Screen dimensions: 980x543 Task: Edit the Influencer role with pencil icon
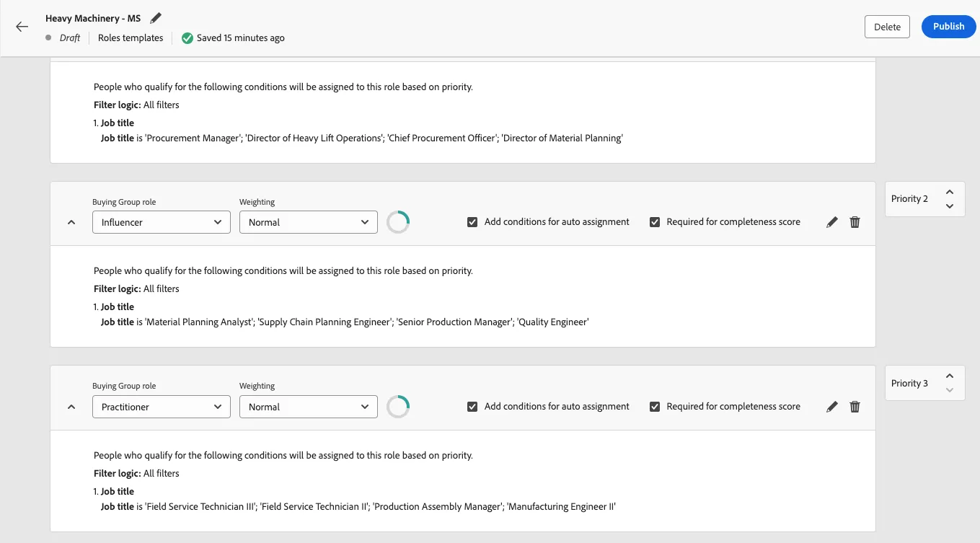[x=832, y=222]
